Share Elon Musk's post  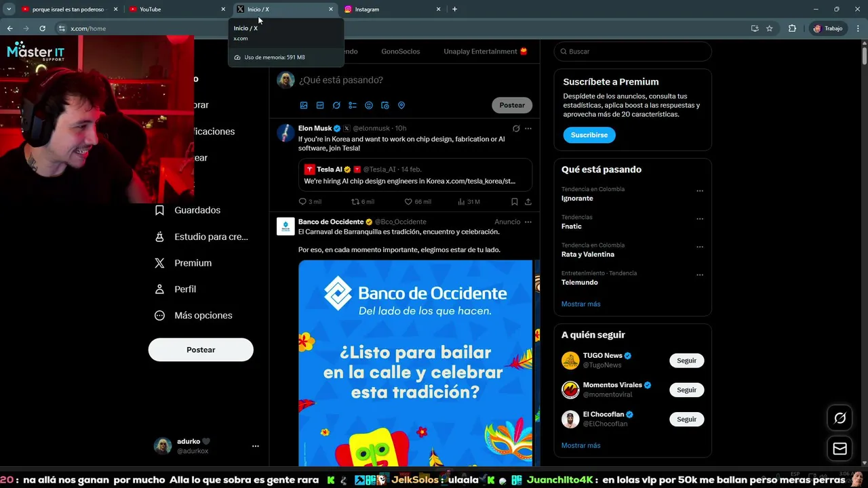click(528, 202)
